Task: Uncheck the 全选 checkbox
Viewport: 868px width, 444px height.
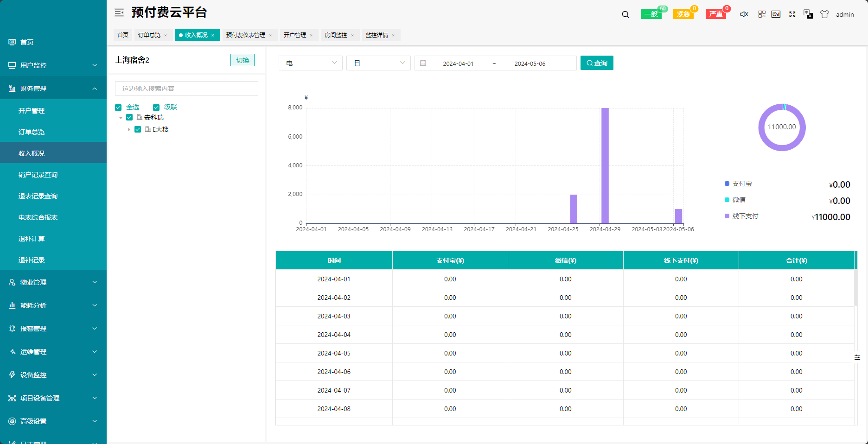Action: coord(118,108)
